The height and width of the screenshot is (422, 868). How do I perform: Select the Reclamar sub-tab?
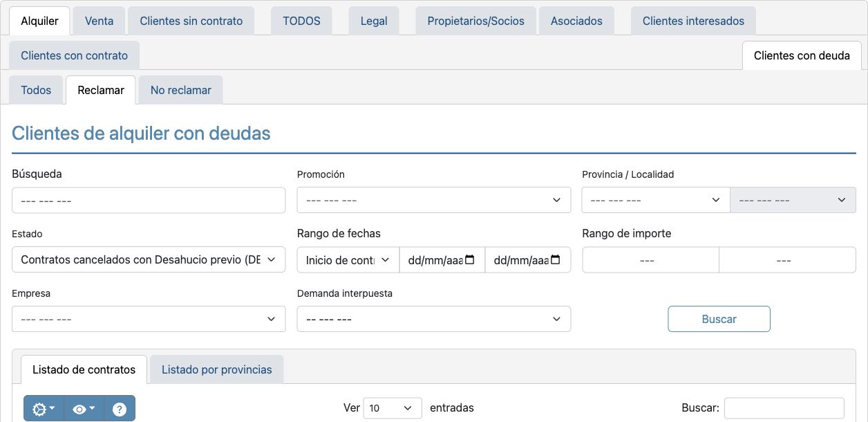pos(101,90)
